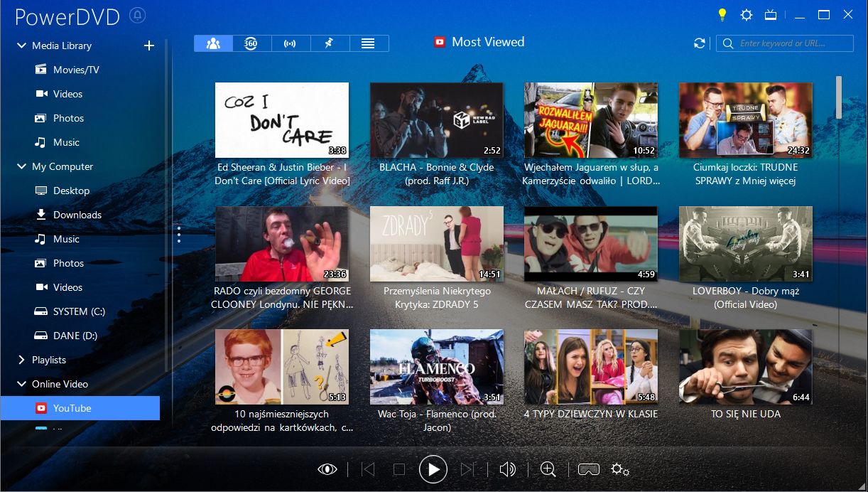The image size is (868, 492).
Task: Select the Most Viewed people tab
Action: point(213,43)
